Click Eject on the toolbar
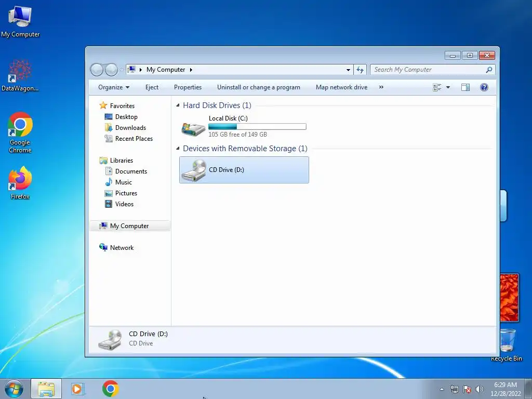Screen dimensions: 532x399 (x=152, y=87)
